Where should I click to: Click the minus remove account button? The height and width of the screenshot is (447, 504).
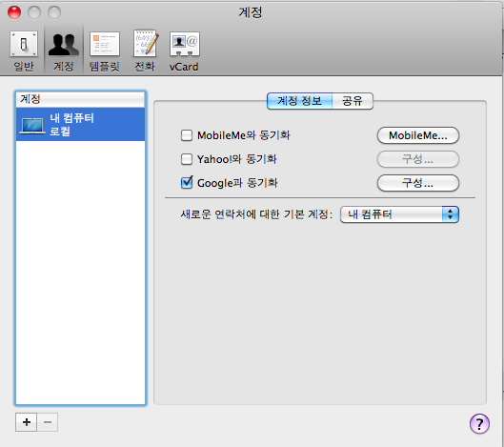click(x=48, y=422)
